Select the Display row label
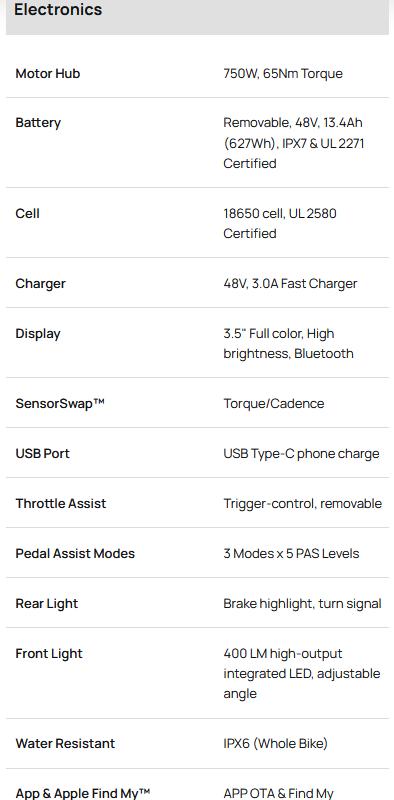Screen dimensions: 394x800 pyautogui.click(x=38, y=334)
